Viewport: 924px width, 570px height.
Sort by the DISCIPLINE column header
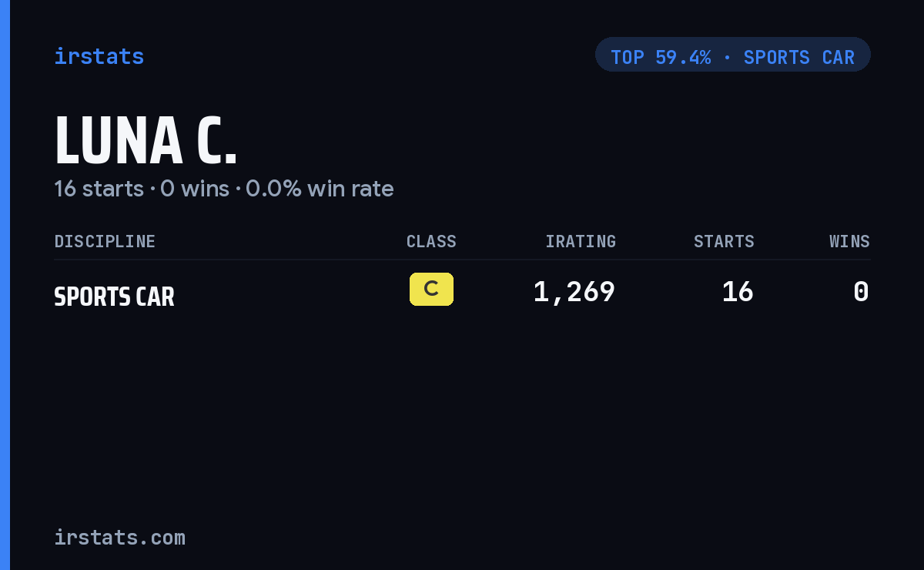coord(105,241)
